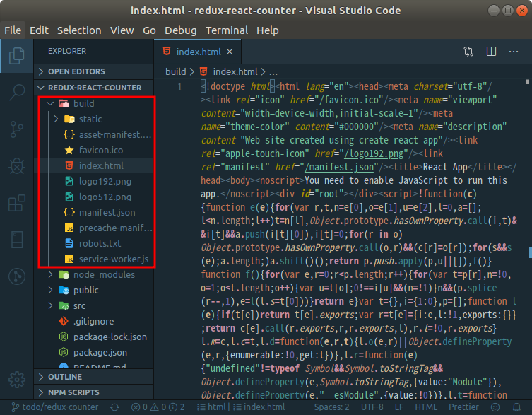Click the Prettier status bar item
The height and width of the screenshot is (415, 532).
click(x=463, y=407)
